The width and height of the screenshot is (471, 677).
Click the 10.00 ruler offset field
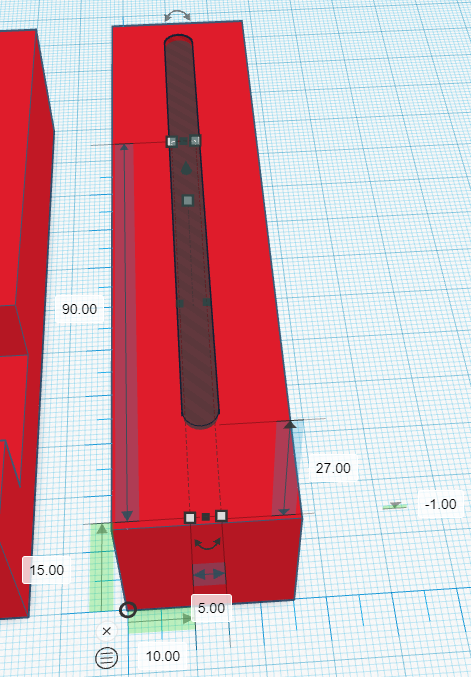(163, 656)
